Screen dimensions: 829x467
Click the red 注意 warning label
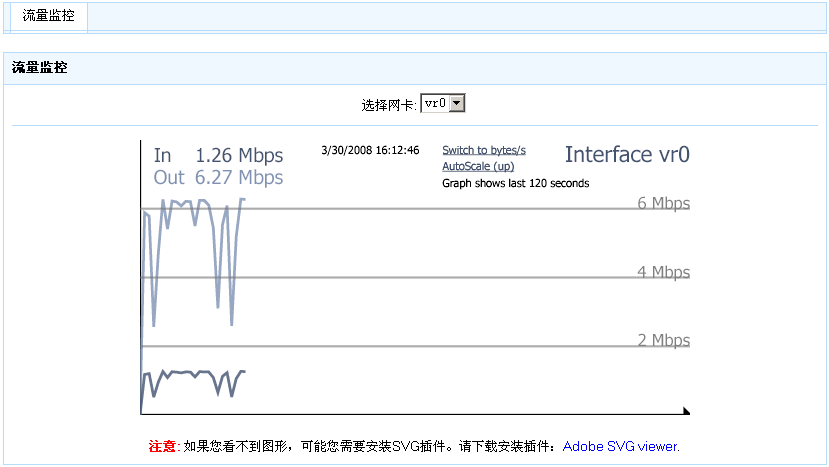tap(164, 446)
